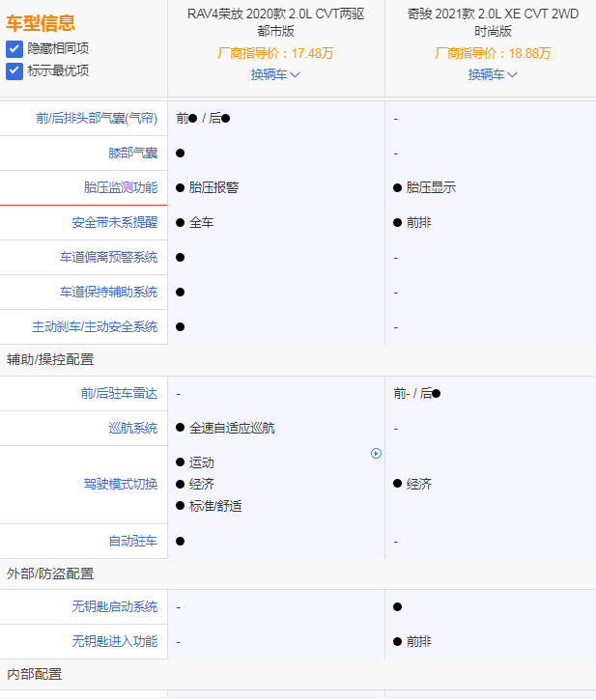Open the 膝部气囊 parameter link
Viewport: 596px width, 700px height.
[x=133, y=154]
